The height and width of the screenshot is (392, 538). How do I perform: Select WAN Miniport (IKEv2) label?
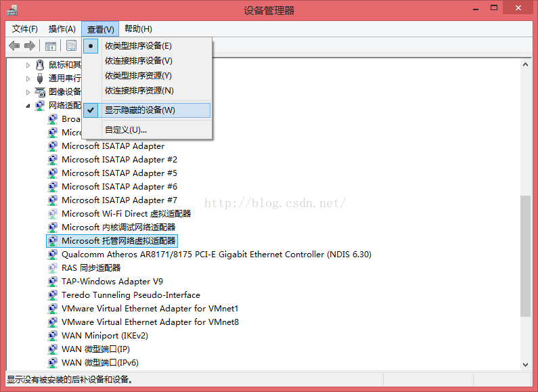(x=105, y=336)
